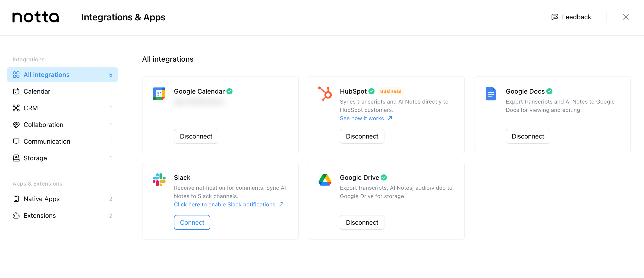
Task: Click the Integrations section label
Action: click(28, 59)
